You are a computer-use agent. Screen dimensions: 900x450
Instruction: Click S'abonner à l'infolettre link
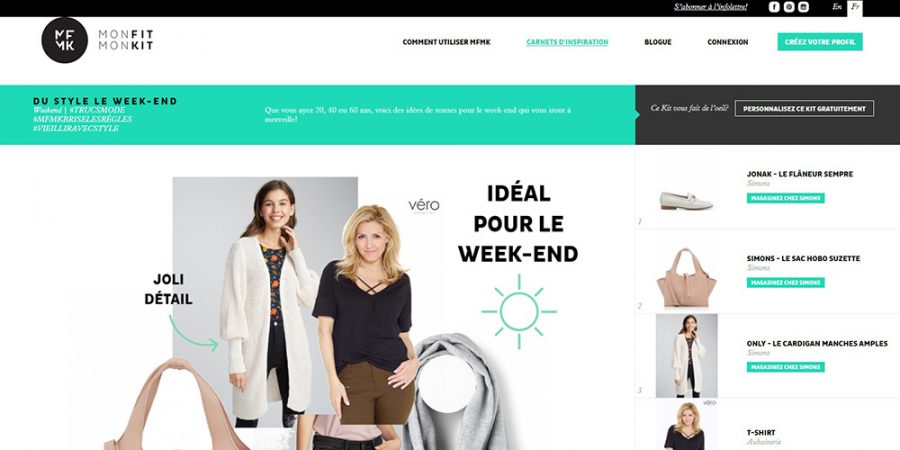(711, 7)
